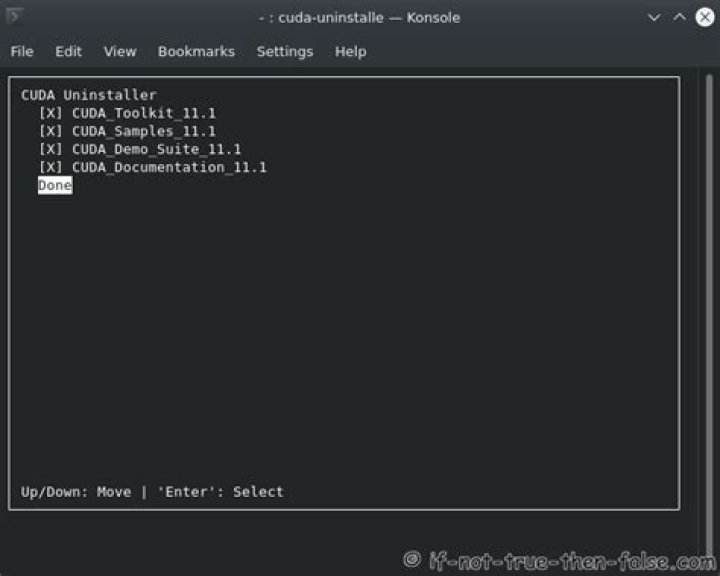Open the File menu
This screenshot has height=576, width=720.
22,51
